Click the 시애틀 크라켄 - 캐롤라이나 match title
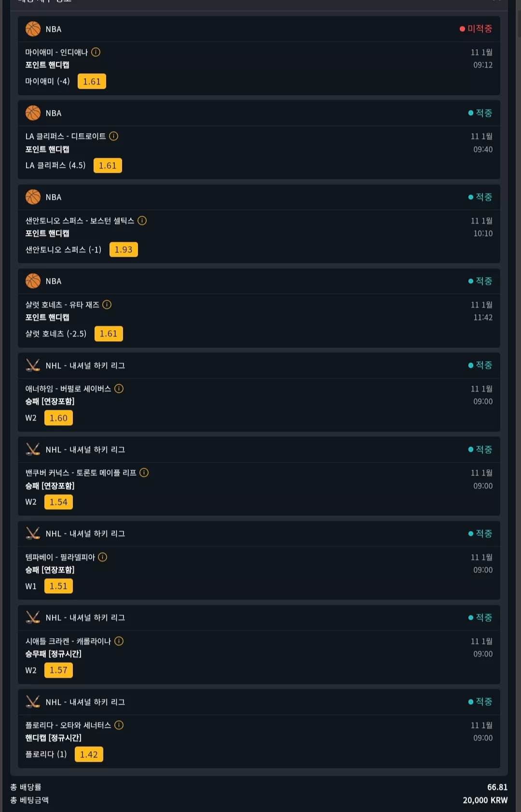The width and height of the screenshot is (521, 812). click(68, 641)
